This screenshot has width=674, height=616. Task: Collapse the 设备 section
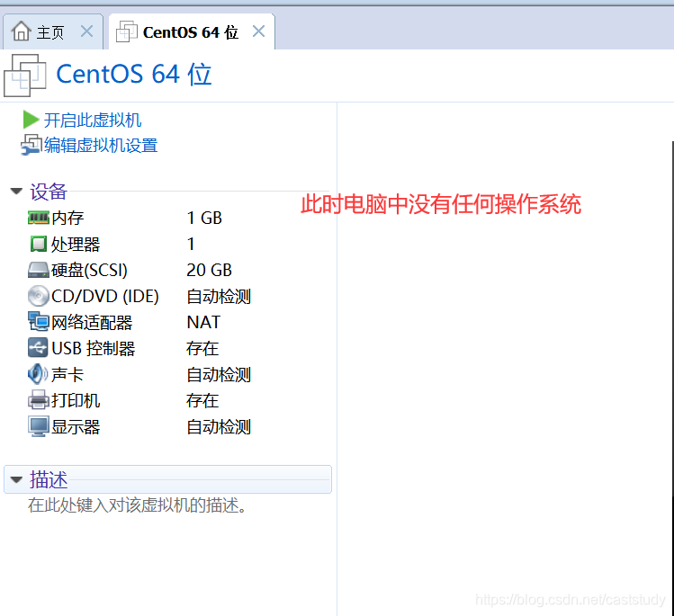[16, 192]
